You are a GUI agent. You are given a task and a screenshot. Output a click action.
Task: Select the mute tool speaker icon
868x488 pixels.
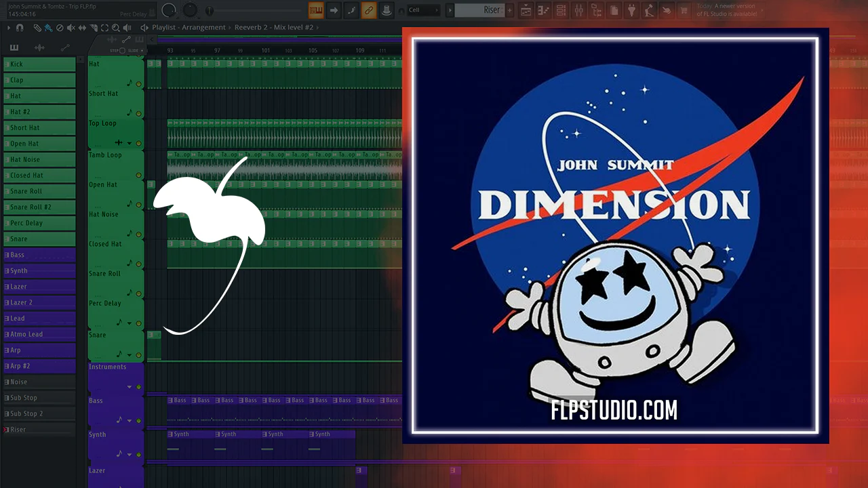(x=71, y=28)
